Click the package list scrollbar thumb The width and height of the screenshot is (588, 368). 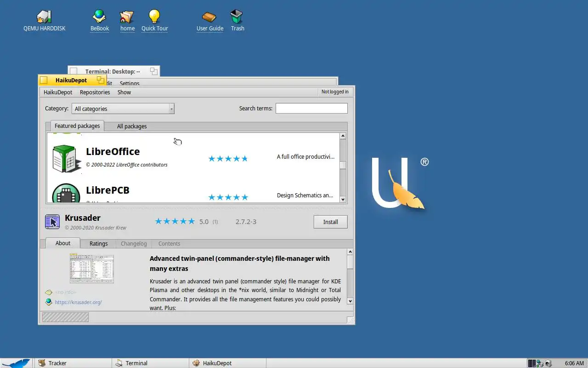click(343, 165)
